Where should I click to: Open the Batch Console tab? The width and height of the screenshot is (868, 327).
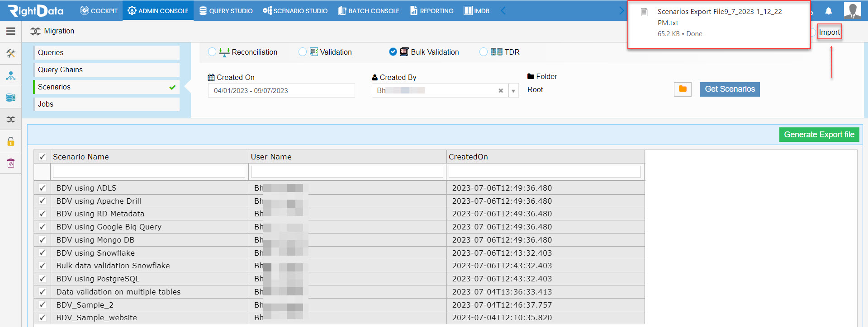[369, 11]
